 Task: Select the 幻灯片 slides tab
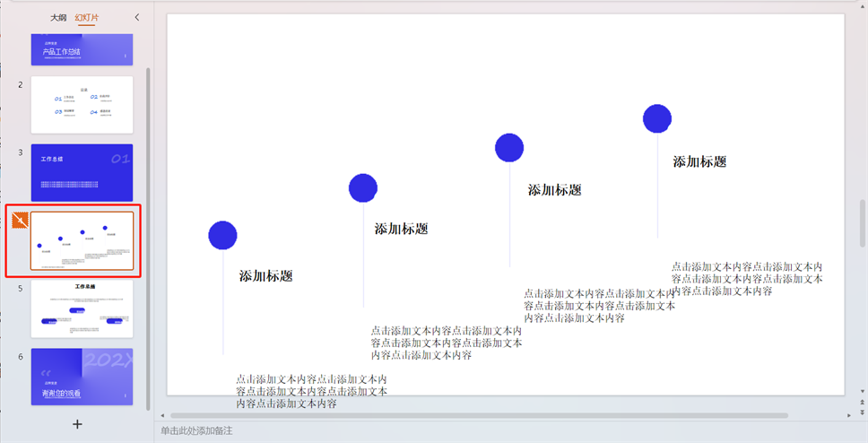[x=86, y=17]
